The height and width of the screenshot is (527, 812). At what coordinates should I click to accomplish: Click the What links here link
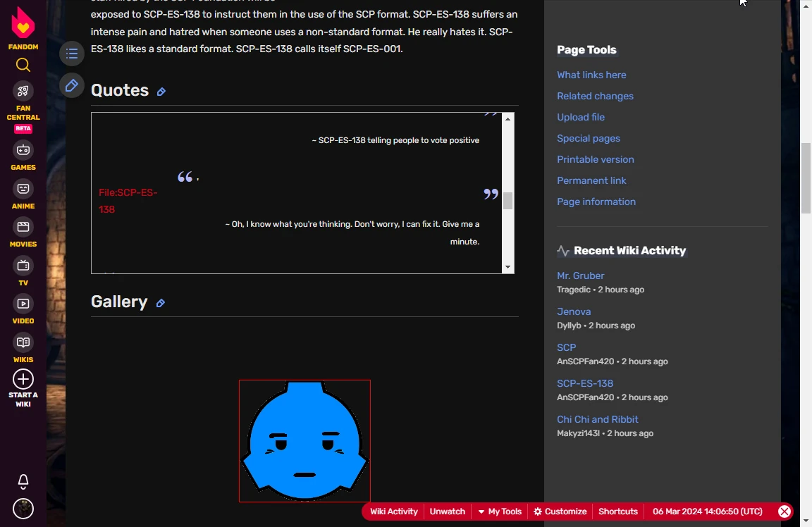[591, 75]
